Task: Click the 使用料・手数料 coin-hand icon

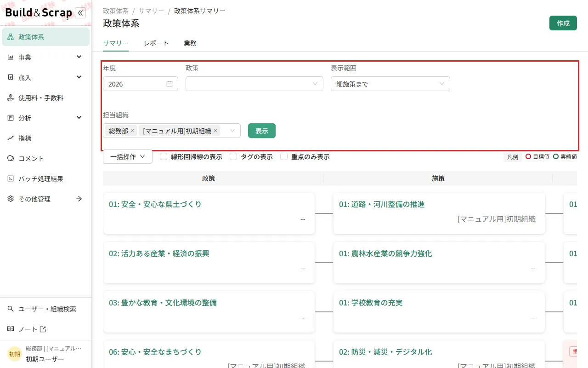Action: [11, 98]
